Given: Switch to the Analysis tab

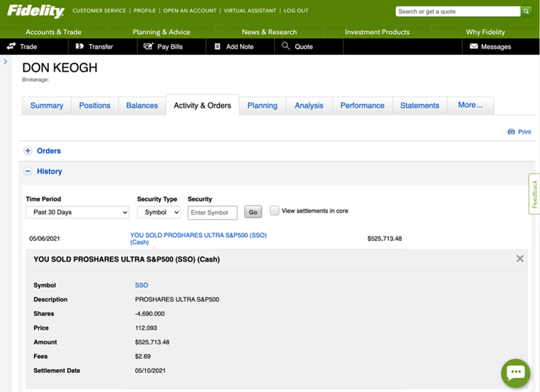Looking at the screenshot, I should point(309,105).
